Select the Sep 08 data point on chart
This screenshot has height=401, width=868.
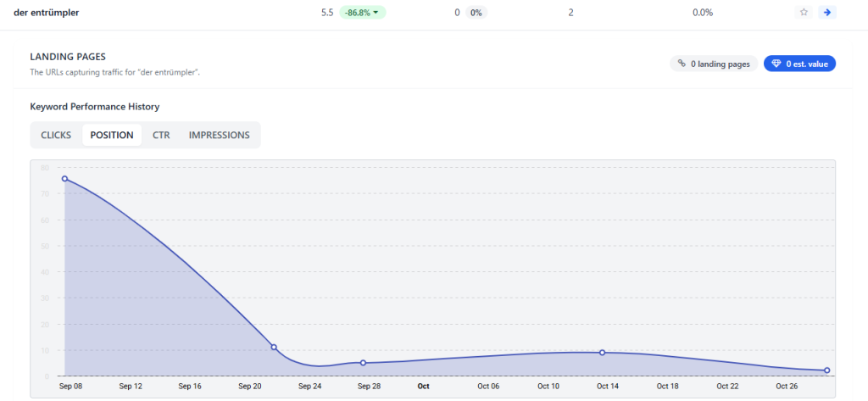click(x=64, y=179)
